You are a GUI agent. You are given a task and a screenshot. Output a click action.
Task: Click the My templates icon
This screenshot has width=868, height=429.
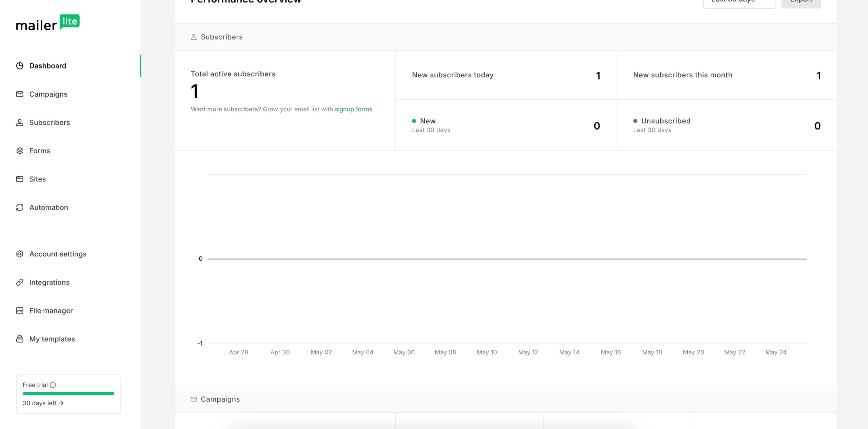[20, 339]
